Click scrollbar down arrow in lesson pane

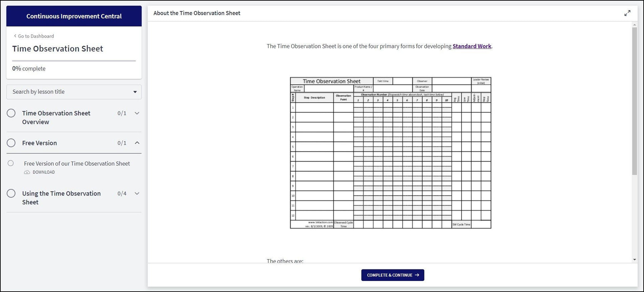point(634,259)
